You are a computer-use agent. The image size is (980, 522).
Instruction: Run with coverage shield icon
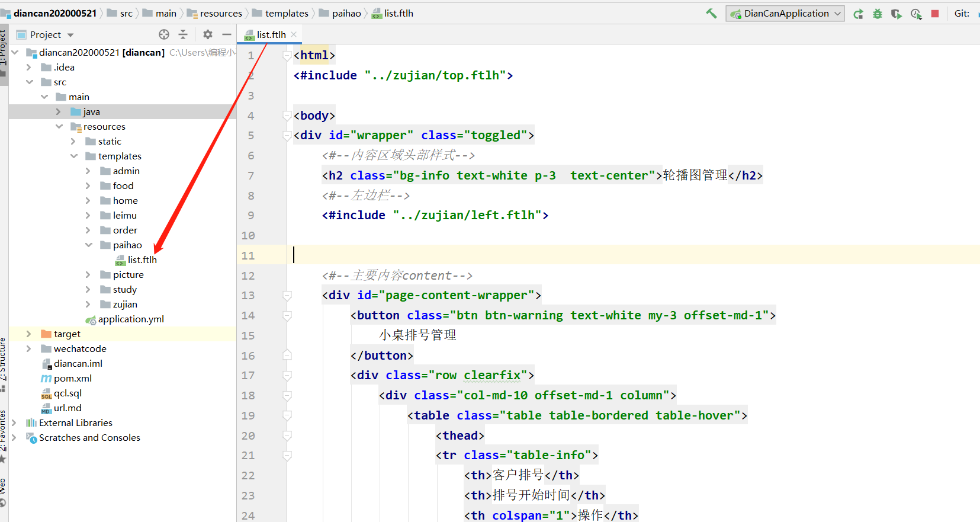[897, 14]
